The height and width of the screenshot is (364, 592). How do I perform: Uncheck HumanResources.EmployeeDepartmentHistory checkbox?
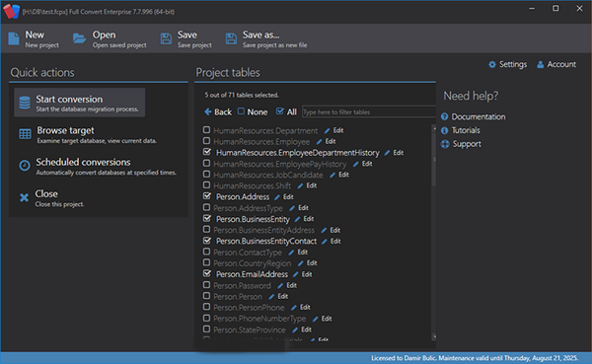click(x=206, y=152)
